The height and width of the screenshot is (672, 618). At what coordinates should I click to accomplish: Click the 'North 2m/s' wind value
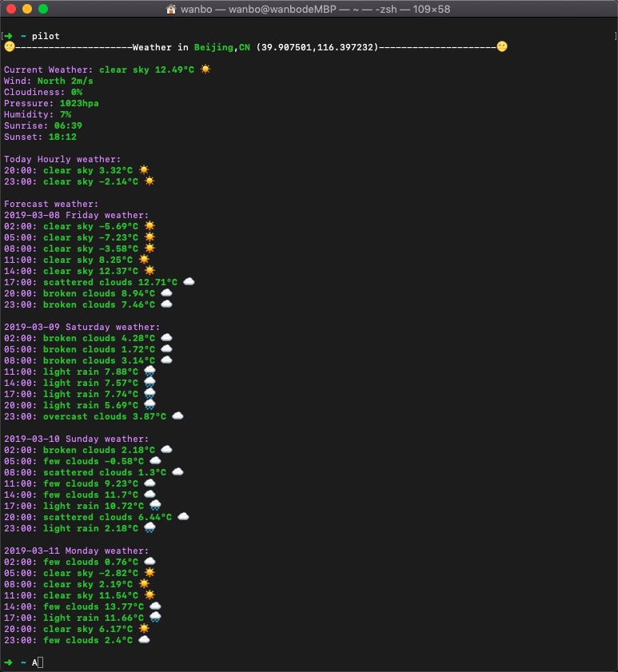tap(66, 81)
